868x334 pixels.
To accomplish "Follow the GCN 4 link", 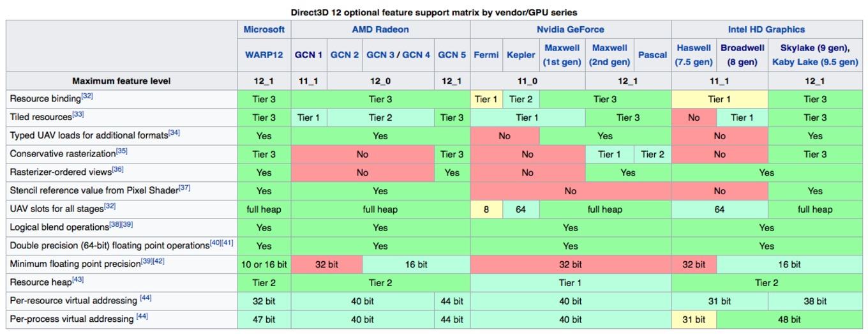I will [417, 55].
